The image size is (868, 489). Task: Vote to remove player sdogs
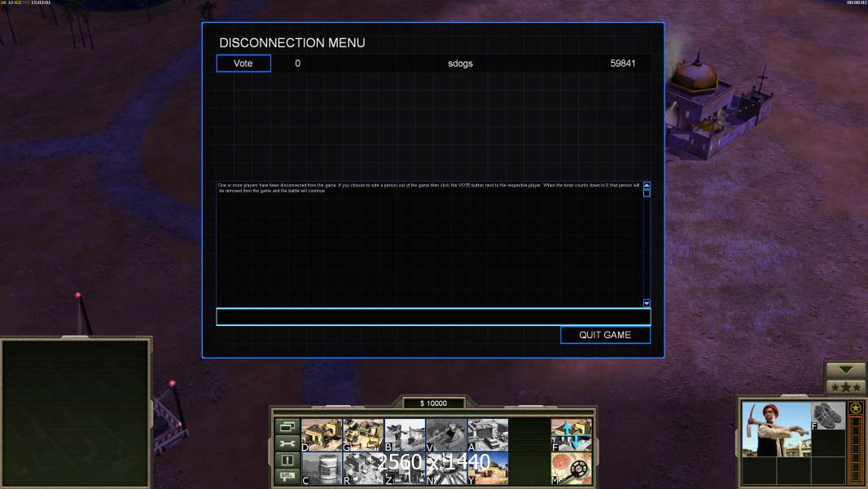pyautogui.click(x=243, y=63)
